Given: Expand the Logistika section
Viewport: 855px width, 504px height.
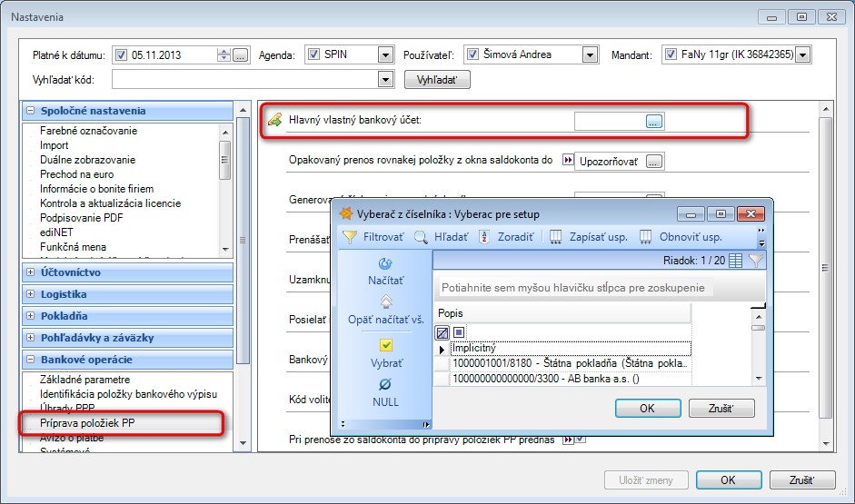Looking at the screenshot, I should point(31,294).
